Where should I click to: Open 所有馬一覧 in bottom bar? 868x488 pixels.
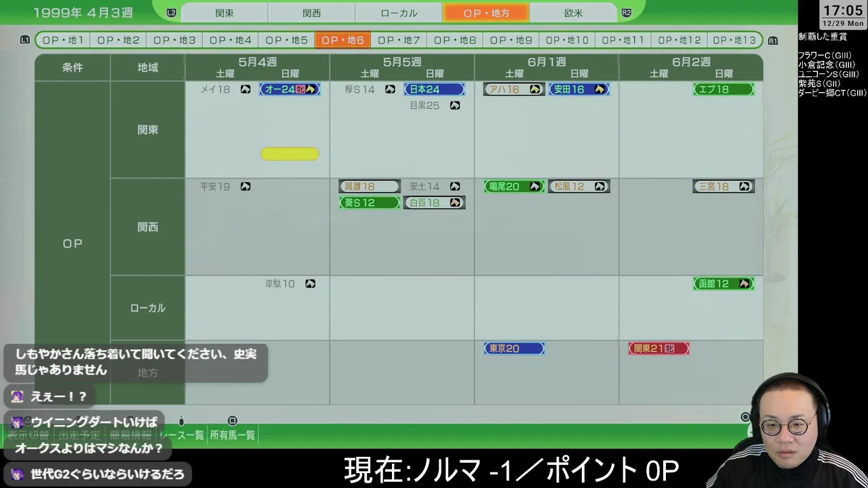[233, 435]
